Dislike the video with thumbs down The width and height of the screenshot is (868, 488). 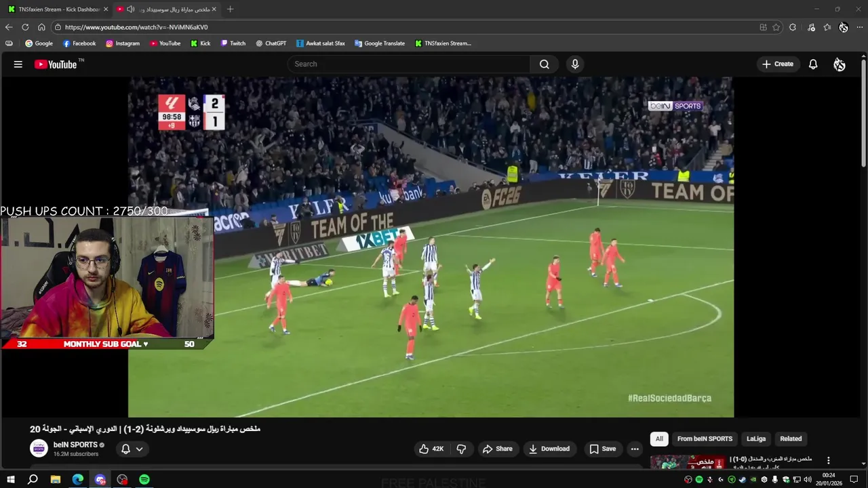[461, 449]
